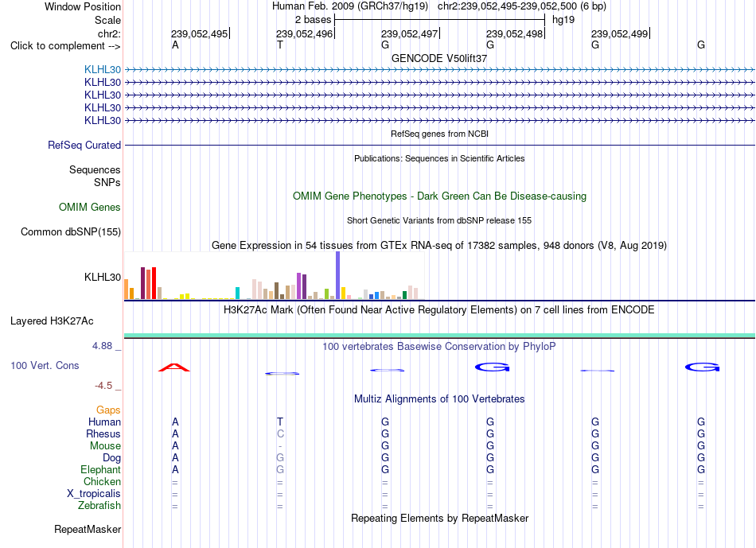
Task: Click the GENCODE V50lift37 track title
Action: coord(439,58)
